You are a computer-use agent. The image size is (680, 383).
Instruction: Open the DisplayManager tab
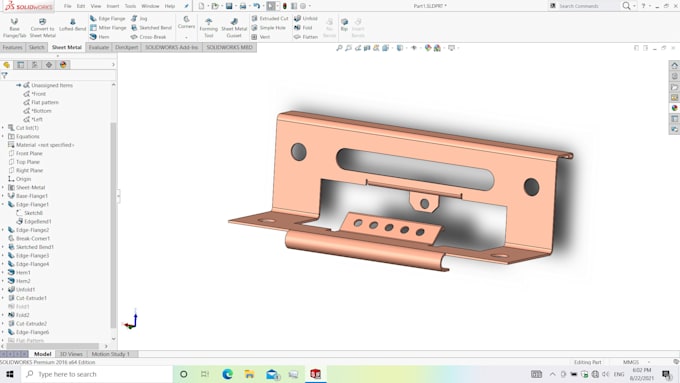pyautogui.click(x=63, y=65)
